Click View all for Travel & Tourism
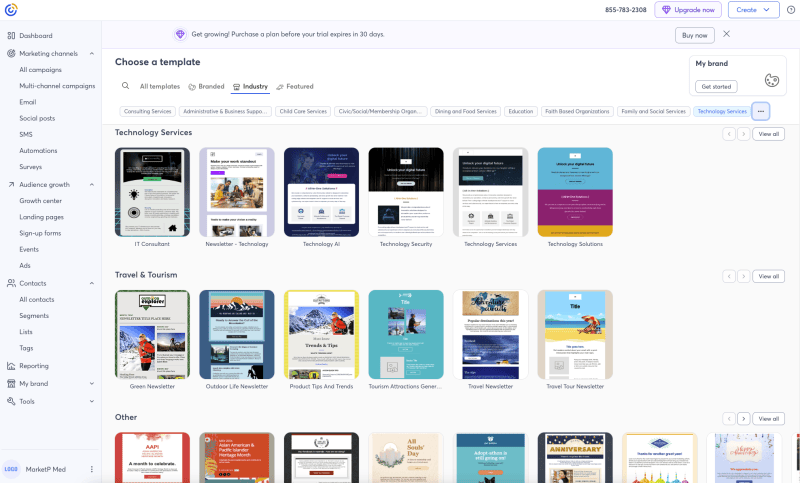Viewport: 800px width, 483px height. (x=768, y=276)
